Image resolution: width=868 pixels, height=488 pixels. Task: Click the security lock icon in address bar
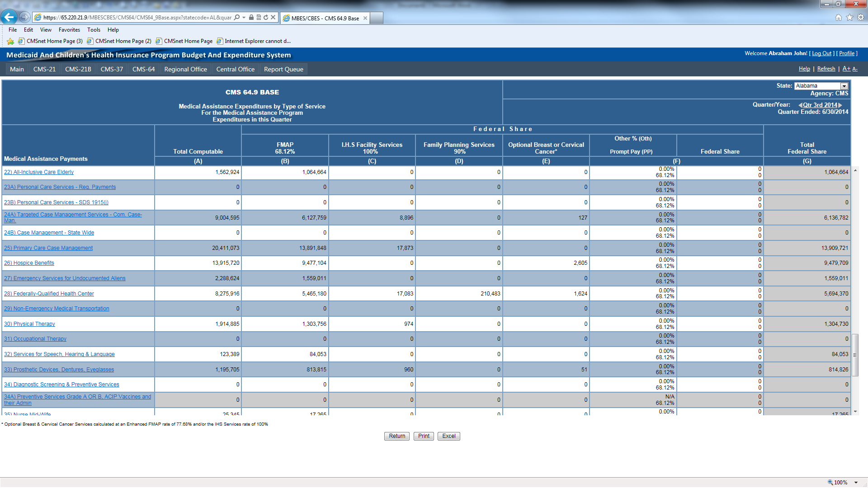tap(251, 18)
